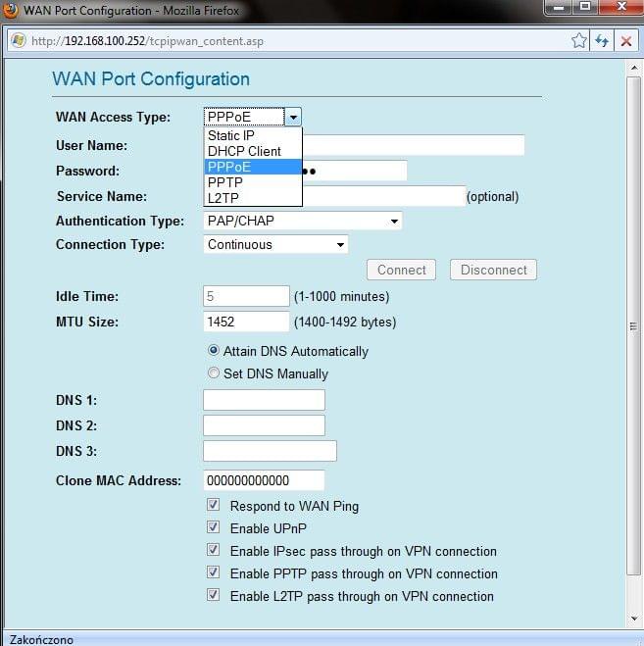Click the stop loading X icon

[624, 41]
